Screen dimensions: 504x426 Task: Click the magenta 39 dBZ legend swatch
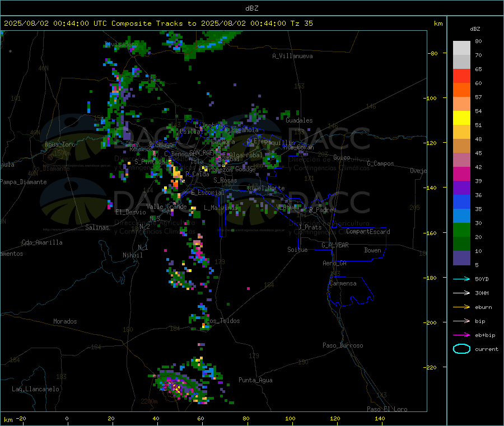coord(461,174)
